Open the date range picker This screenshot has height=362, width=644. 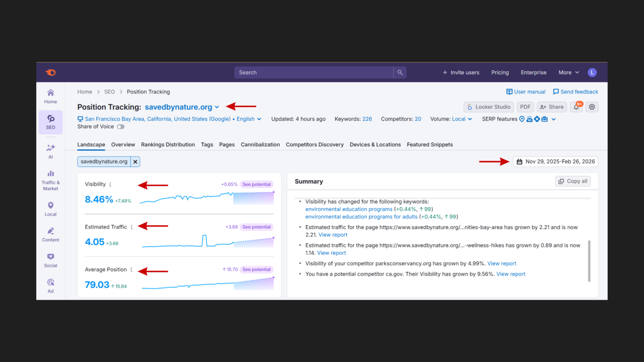pyautogui.click(x=555, y=162)
